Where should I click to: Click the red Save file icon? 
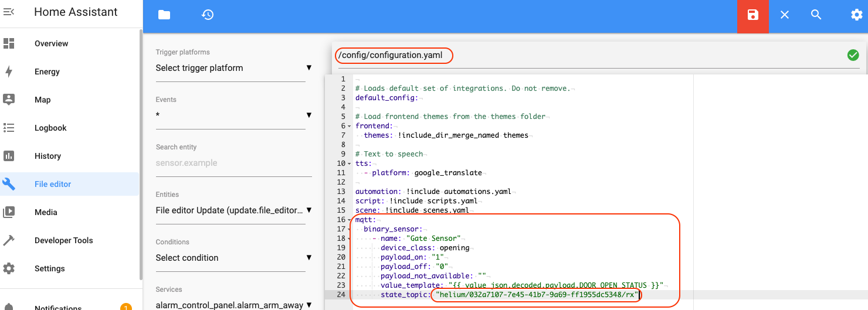[753, 16]
